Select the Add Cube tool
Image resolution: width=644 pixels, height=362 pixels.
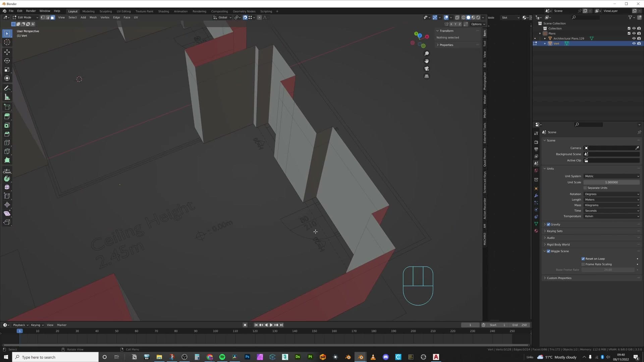coord(7,107)
